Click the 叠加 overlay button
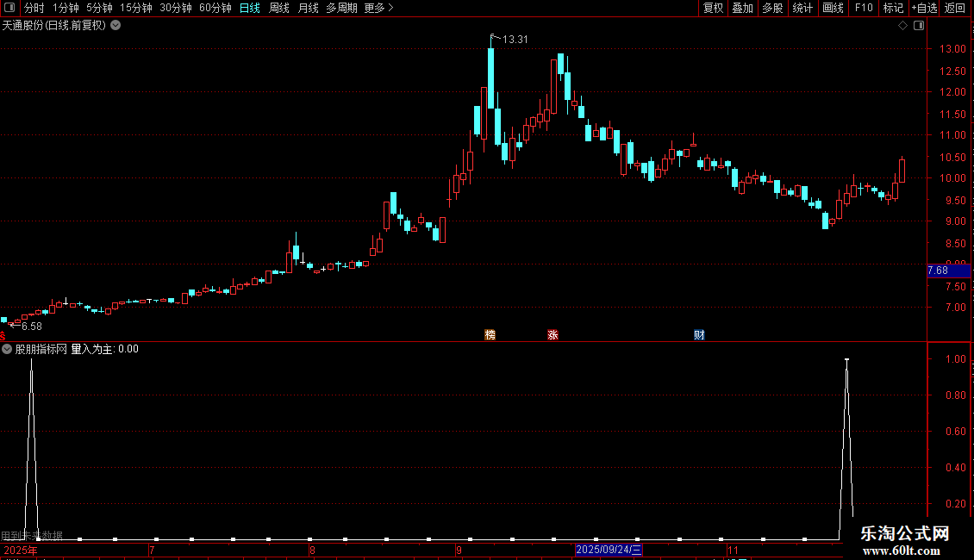This screenshot has height=560, width=974. click(742, 8)
